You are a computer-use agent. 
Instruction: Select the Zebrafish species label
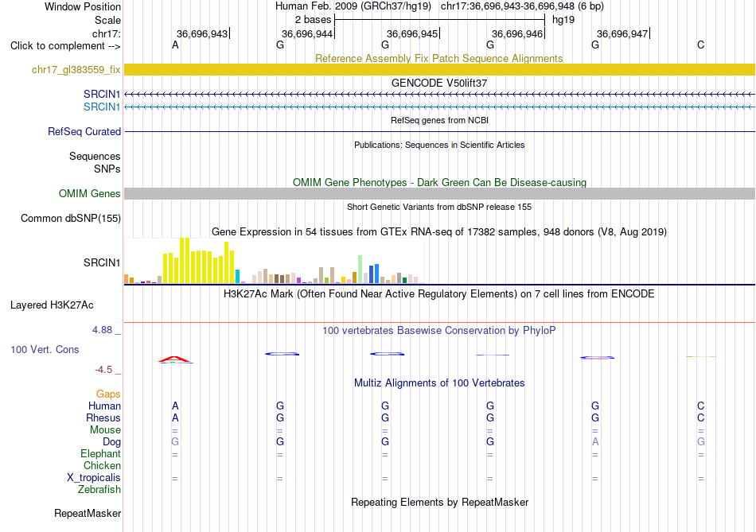click(x=99, y=489)
